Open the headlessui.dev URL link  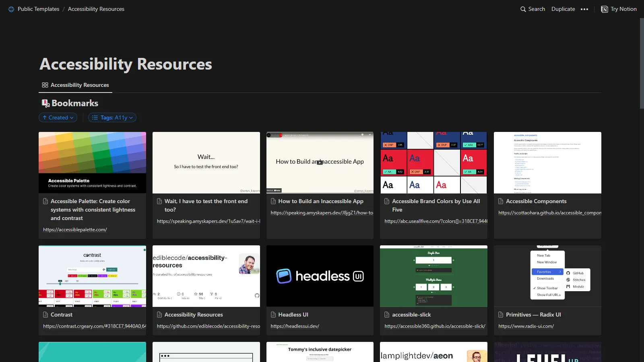click(295, 326)
